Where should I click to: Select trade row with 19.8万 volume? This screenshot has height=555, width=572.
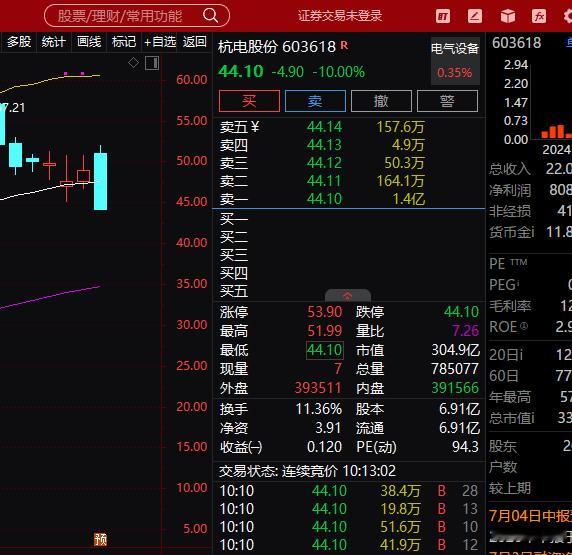click(x=348, y=509)
